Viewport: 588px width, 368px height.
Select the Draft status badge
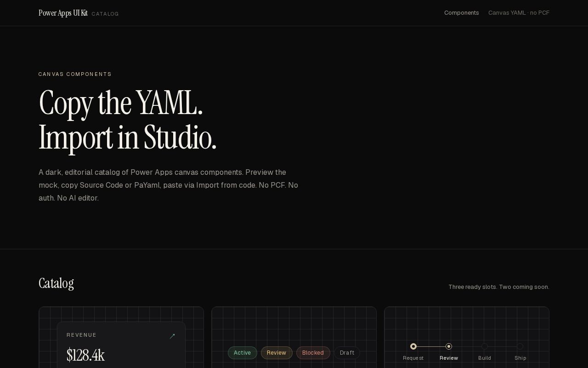click(x=347, y=353)
